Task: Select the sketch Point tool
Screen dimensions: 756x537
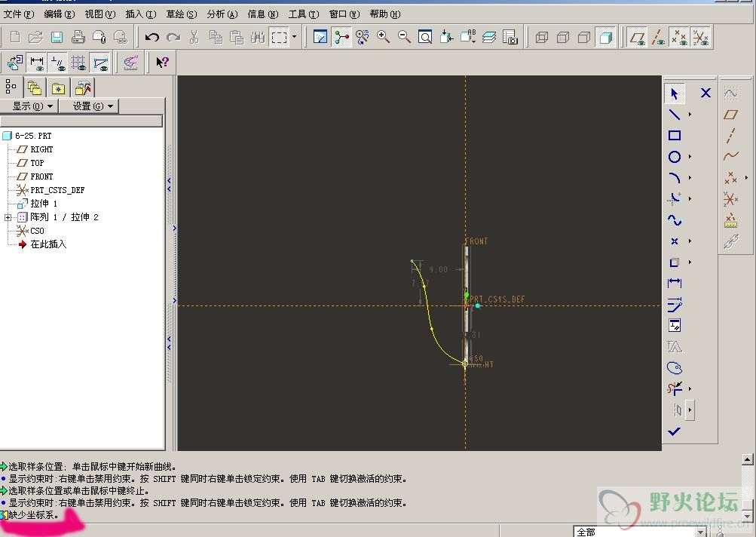Action: 675,241
